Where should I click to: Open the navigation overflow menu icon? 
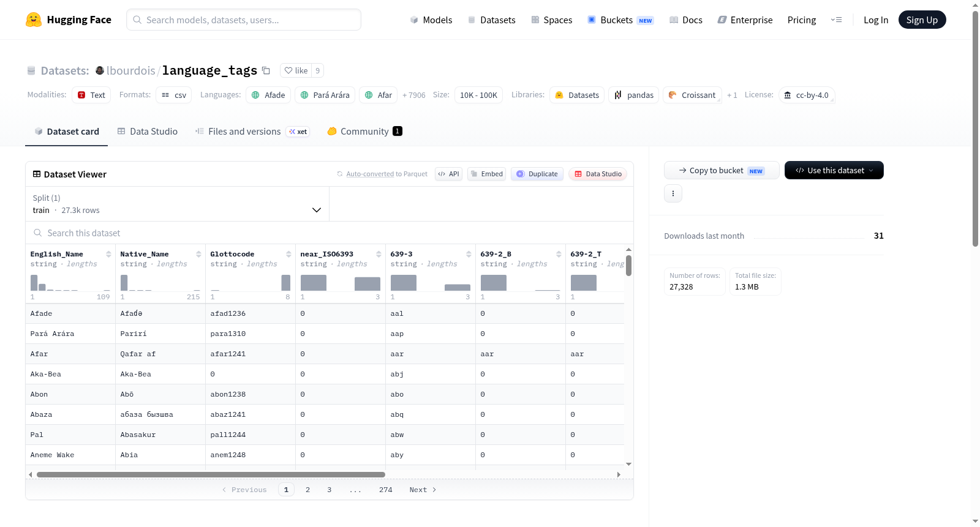tap(836, 20)
